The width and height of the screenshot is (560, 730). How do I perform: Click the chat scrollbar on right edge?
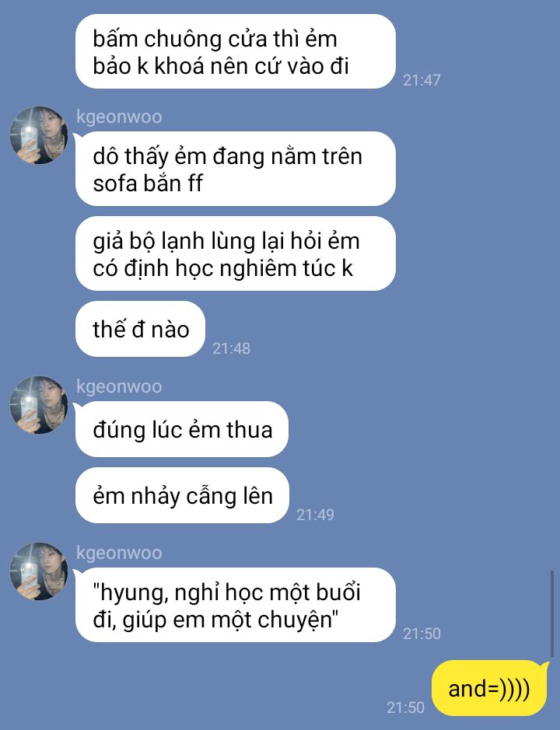click(x=552, y=613)
